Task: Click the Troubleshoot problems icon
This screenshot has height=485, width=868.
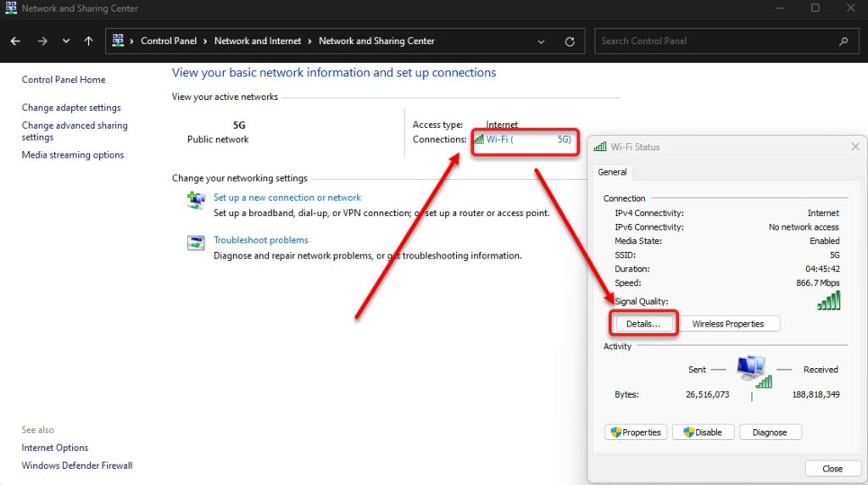Action: (196, 243)
